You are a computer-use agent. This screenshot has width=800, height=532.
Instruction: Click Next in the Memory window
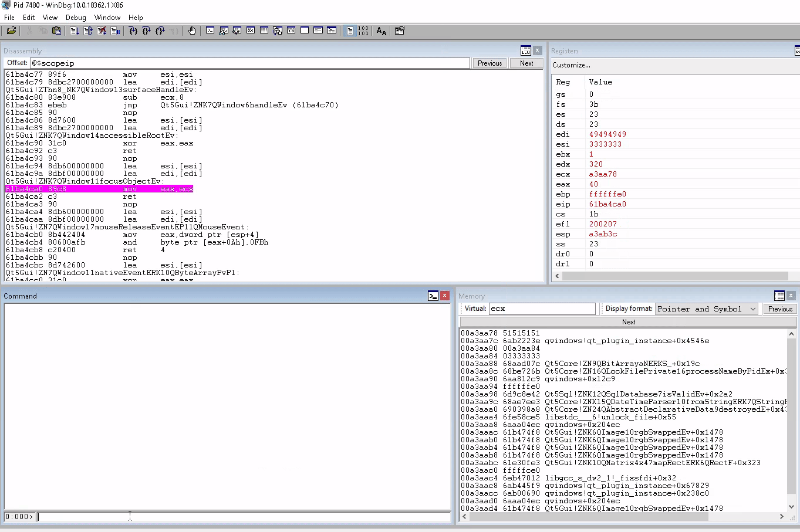point(629,321)
